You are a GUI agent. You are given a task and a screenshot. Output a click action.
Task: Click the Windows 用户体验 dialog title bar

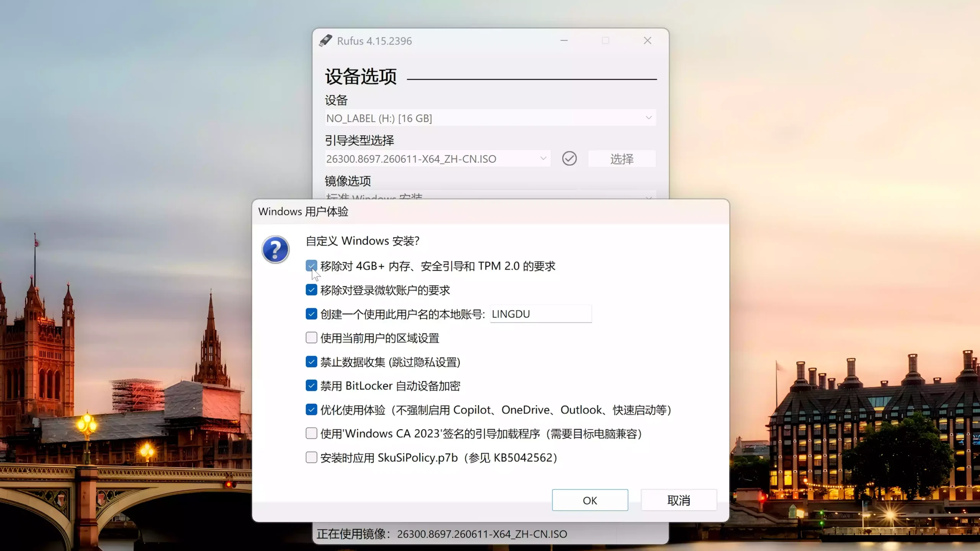click(x=490, y=212)
